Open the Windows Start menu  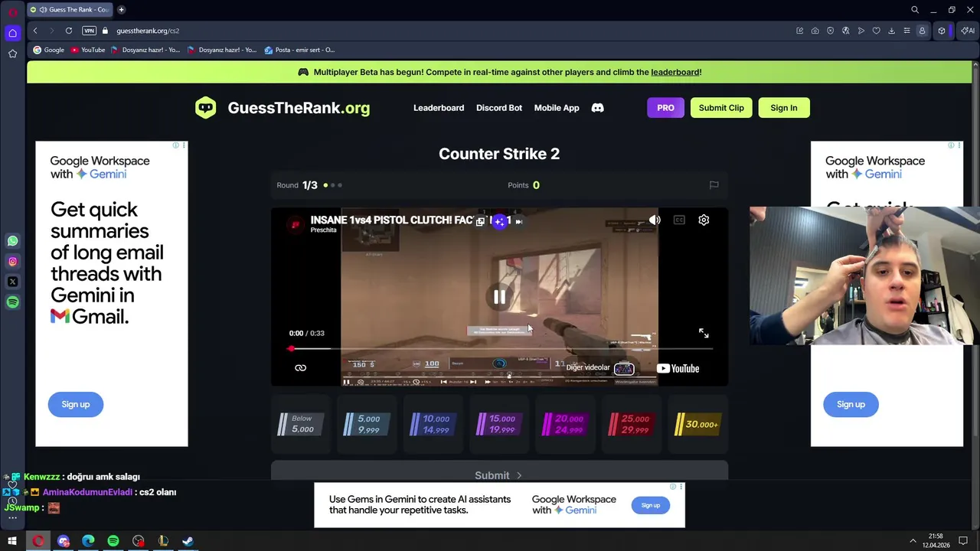pyautogui.click(x=12, y=541)
